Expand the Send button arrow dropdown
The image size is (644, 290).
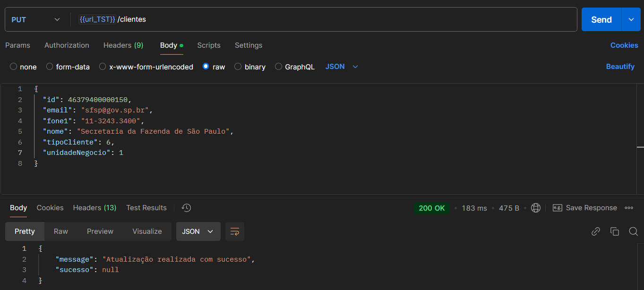pos(631,19)
